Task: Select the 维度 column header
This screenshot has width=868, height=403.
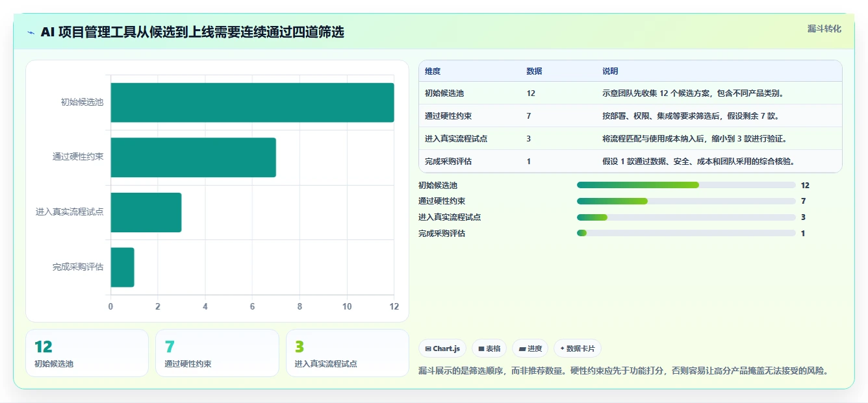Action: point(433,71)
